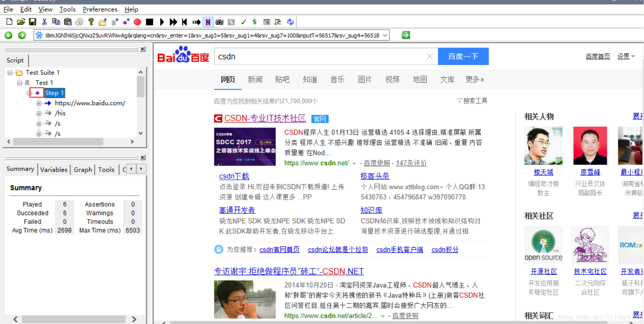
Task: Add new step icon with purple dot
Action: click(x=126, y=22)
